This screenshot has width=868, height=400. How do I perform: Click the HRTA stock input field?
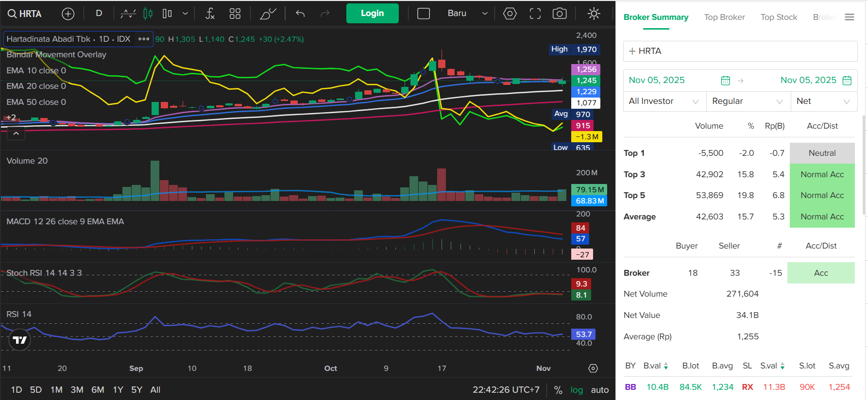[740, 51]
